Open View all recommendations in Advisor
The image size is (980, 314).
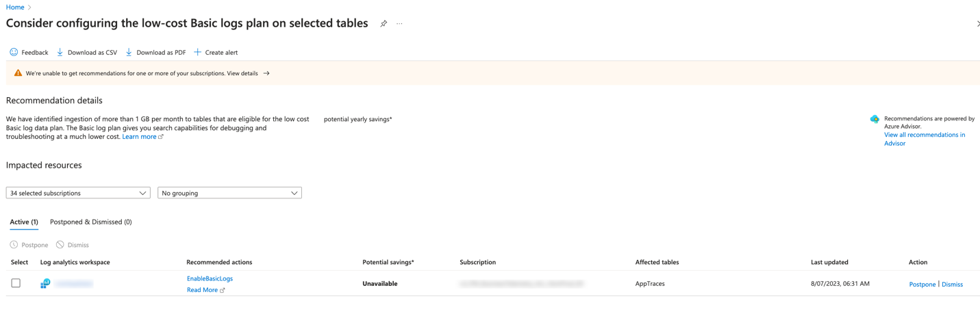click(x=925, y=139)
